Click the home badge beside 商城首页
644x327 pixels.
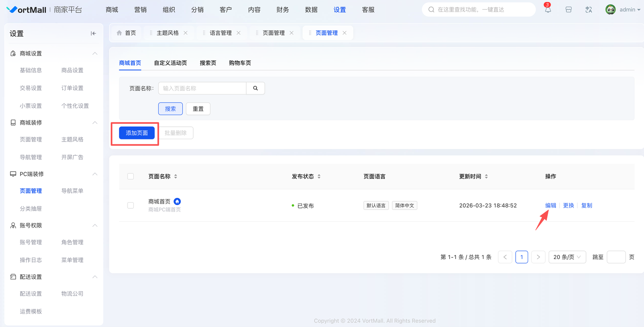[177, 202]
